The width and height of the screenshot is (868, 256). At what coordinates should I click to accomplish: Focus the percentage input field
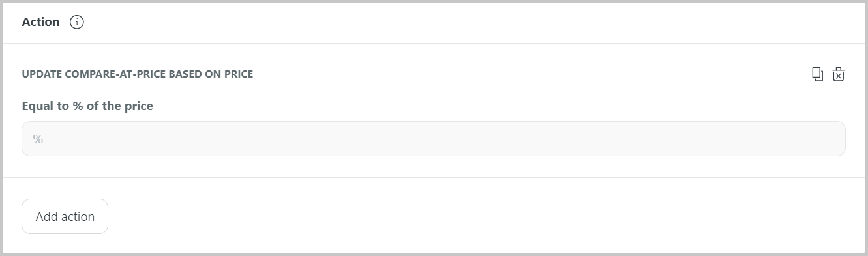coord(434,139)
